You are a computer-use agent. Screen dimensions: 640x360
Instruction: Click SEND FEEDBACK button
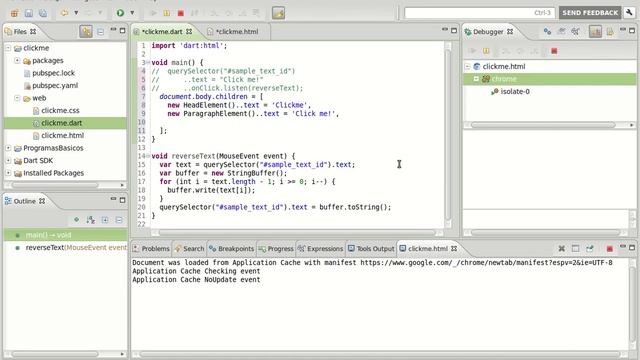coord(590,13)
